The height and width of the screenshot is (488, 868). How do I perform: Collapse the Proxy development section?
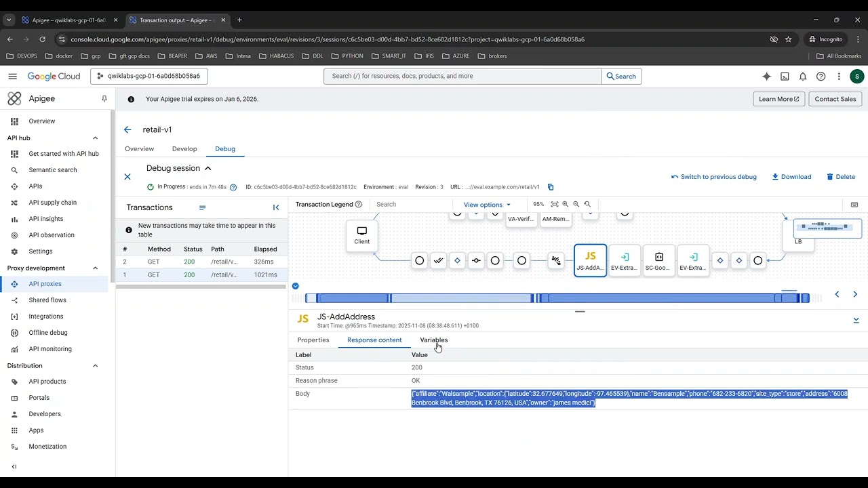tap(95, 268)
